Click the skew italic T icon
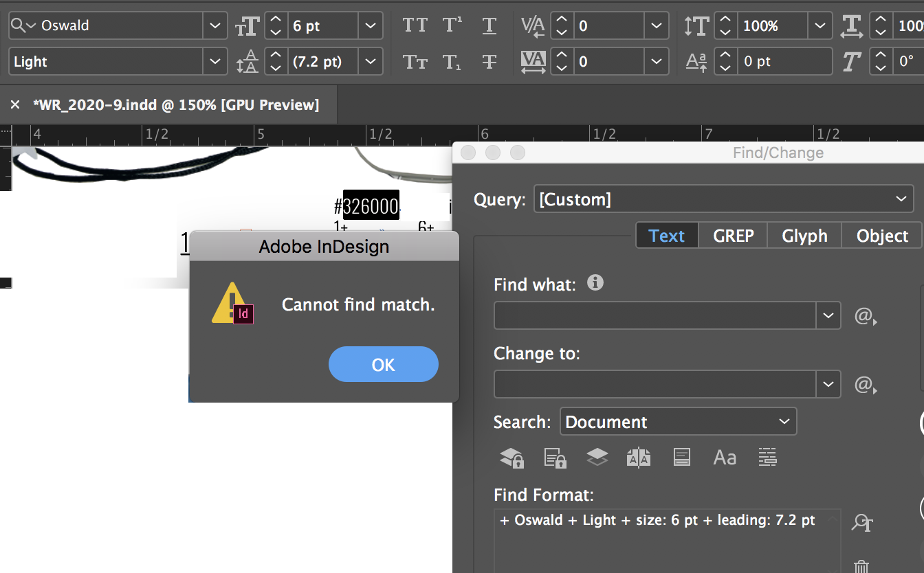The image size is (924, 573). [852, 62]
